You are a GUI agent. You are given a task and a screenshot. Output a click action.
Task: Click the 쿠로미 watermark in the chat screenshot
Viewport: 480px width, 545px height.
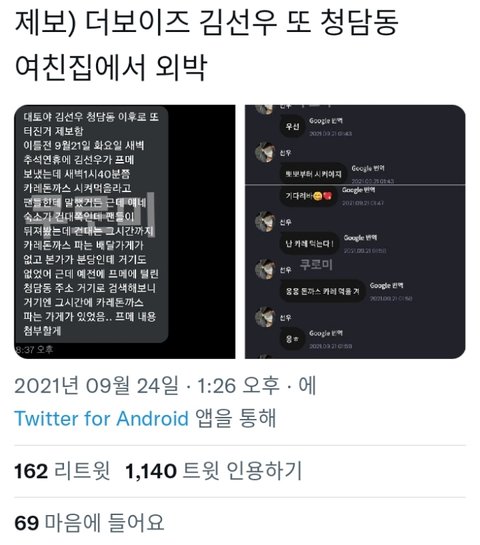(x=316, y=265)
